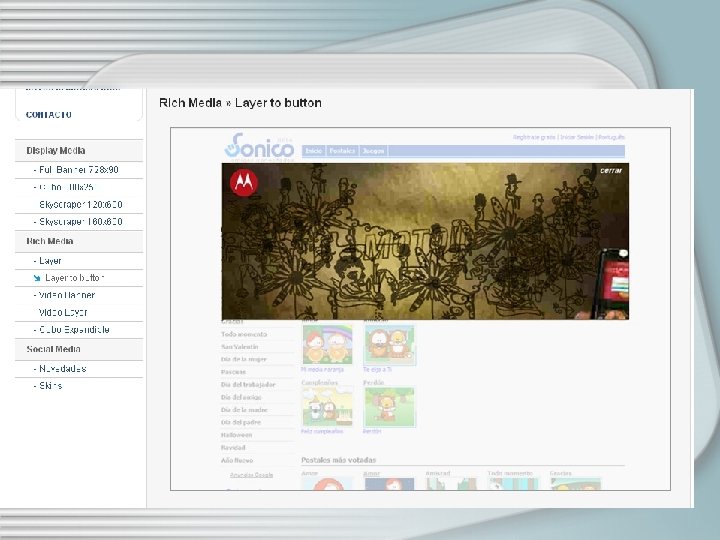Select San Valentín category
The width and height of the screenshot is (720, 540).
coord(240,347)
